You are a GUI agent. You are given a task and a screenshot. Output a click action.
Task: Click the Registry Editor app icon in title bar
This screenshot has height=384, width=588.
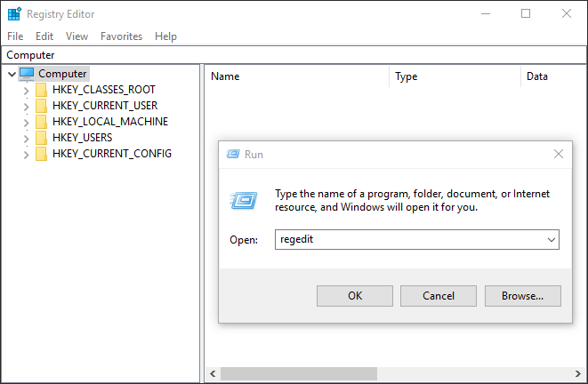pyautogui.click(x=14, y=14)
